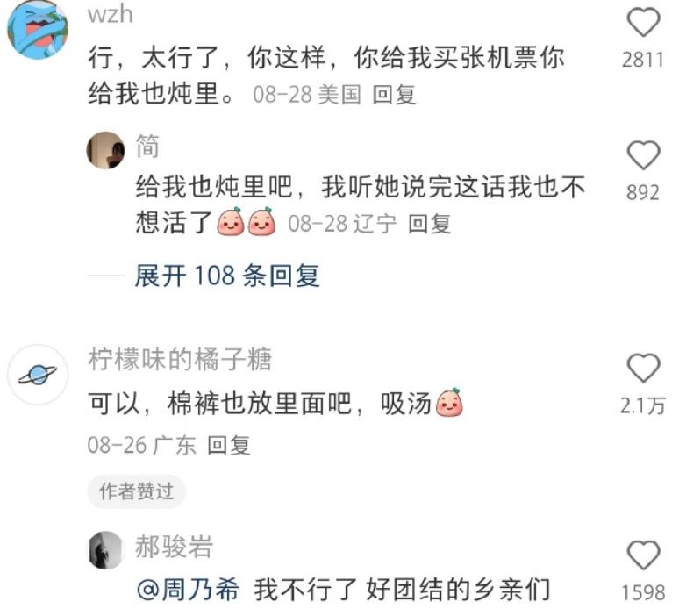Tap the peach emoji after 吸汤
This screenshot has height=616, width=679.
tap(449, 403)
